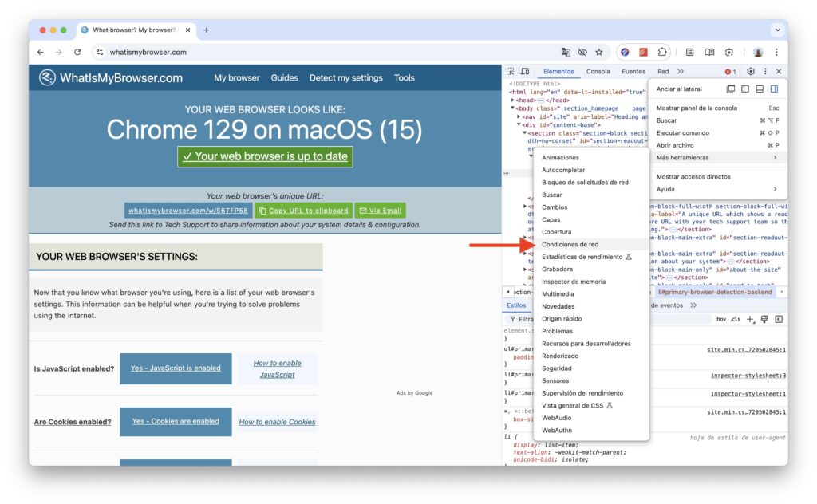Expand the head element node
The image size is (817, 504).
(x=513, y=100)
